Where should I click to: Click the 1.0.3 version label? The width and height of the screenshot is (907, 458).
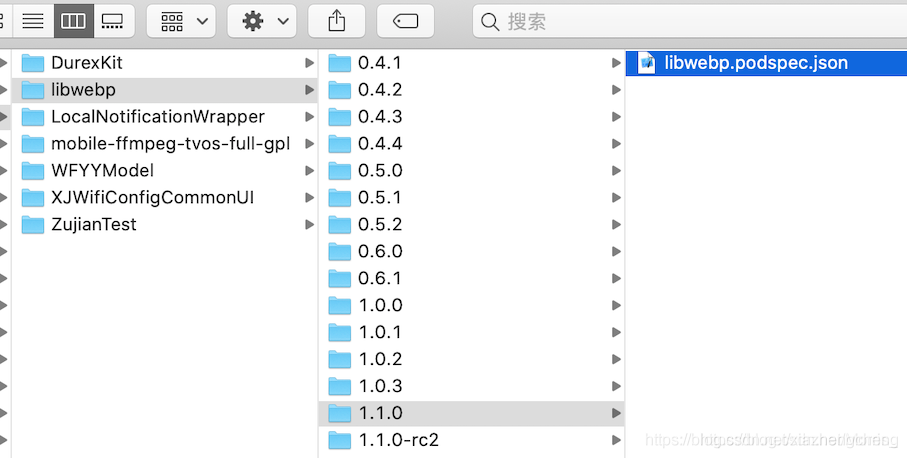pos(381,386)
